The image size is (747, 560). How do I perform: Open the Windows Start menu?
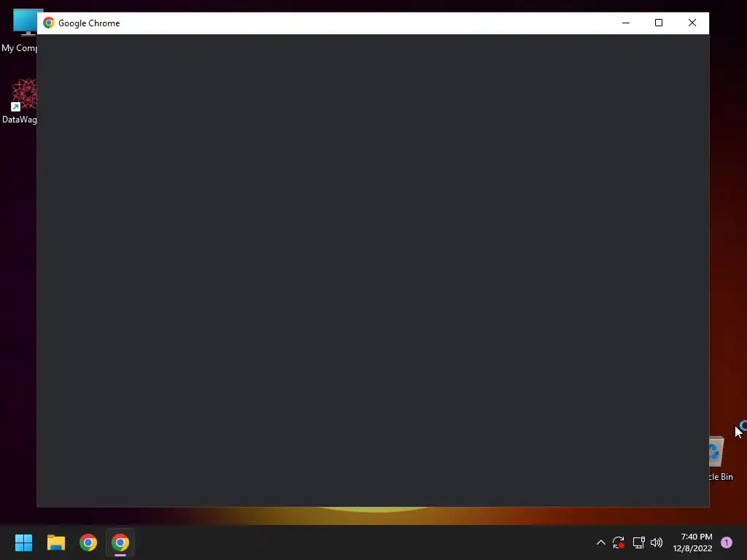(23, 542)
